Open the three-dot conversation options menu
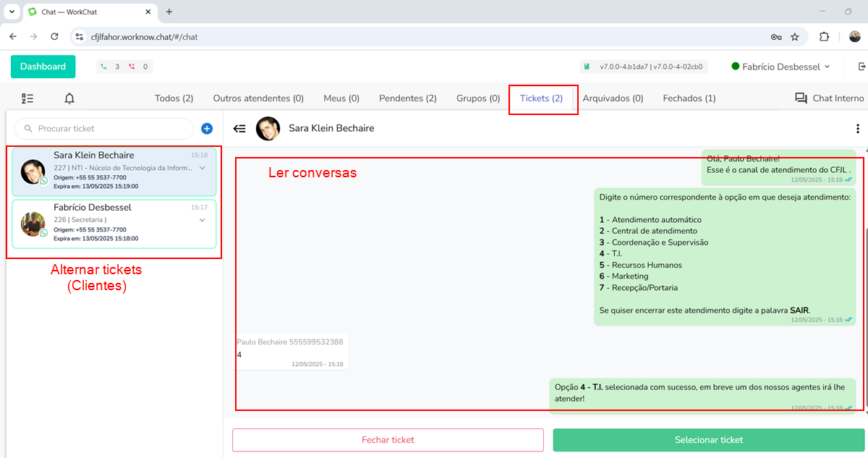The image size is (868, 458). [x=858, y=128]
